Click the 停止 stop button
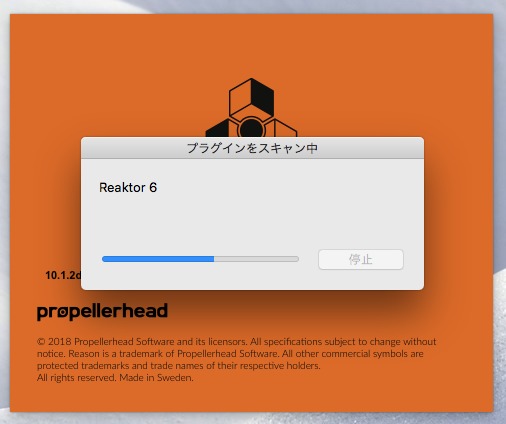This screenshot has width=506, height=424. [x=361, y=259]
